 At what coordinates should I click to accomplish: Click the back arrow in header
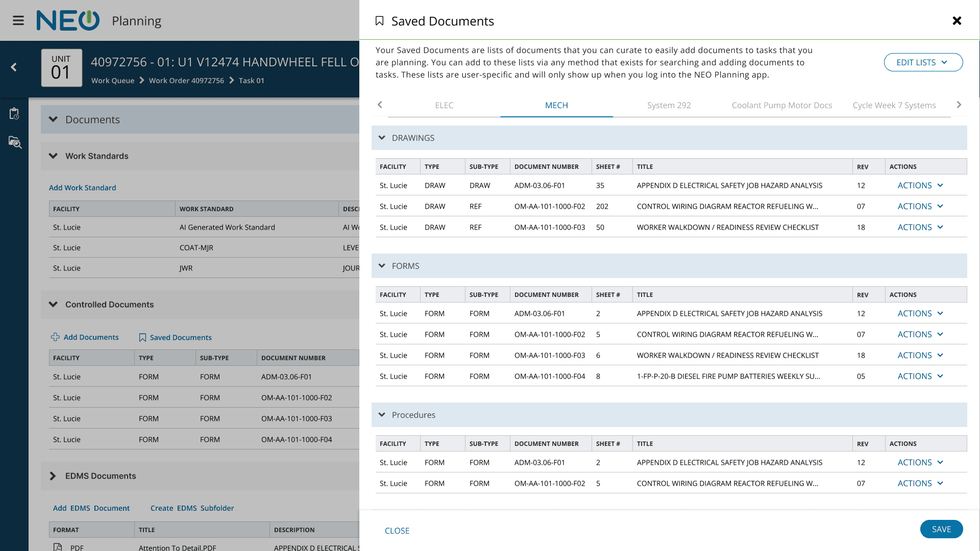click(14, 67)
